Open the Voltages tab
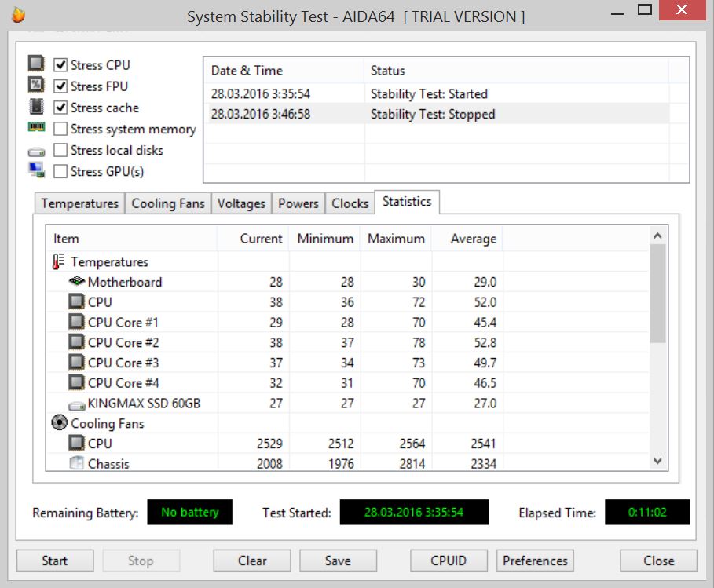 [241, 203]
